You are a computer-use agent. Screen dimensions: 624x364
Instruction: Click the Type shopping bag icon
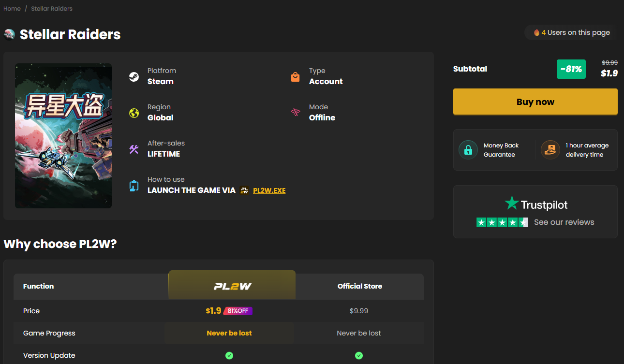coord(295,76)
